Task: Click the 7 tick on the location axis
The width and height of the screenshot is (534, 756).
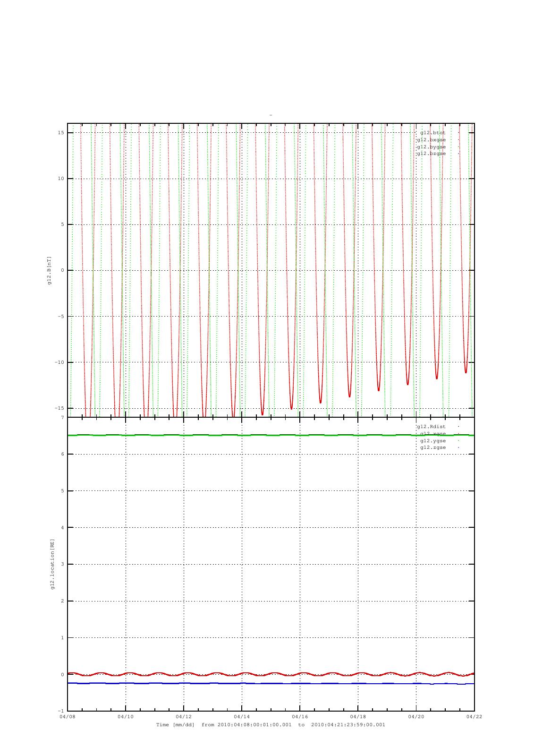Action: click(62, 418)
